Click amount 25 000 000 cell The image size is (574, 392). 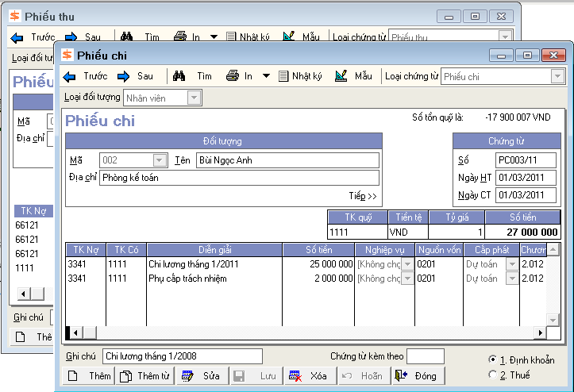[x=318, y=264]
